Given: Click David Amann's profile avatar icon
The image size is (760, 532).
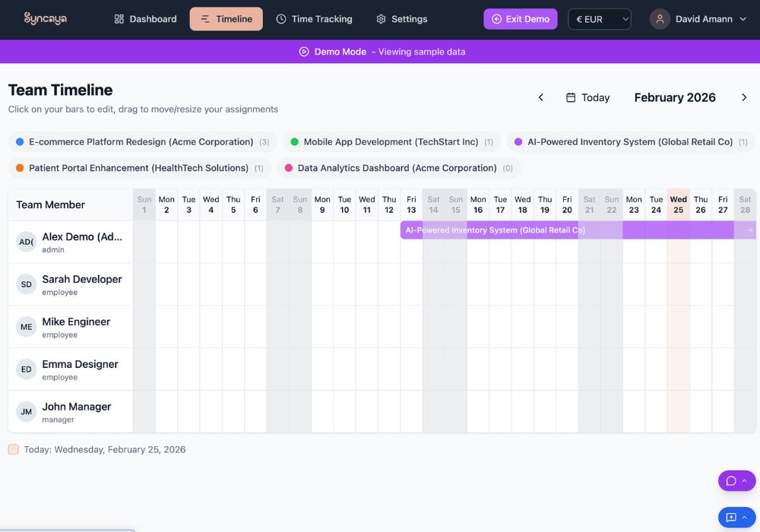Looking at the screenshot, I should 660,19.
